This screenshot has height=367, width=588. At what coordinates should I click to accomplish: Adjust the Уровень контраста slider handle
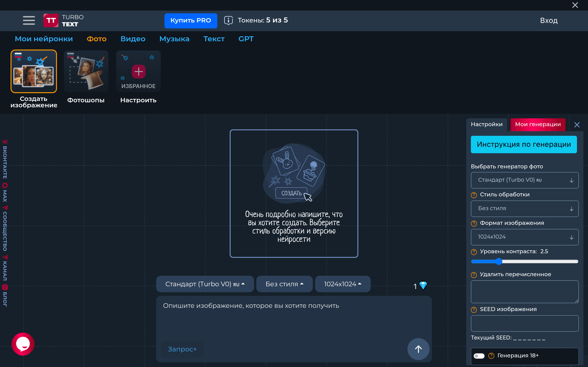tap(499, 261)
